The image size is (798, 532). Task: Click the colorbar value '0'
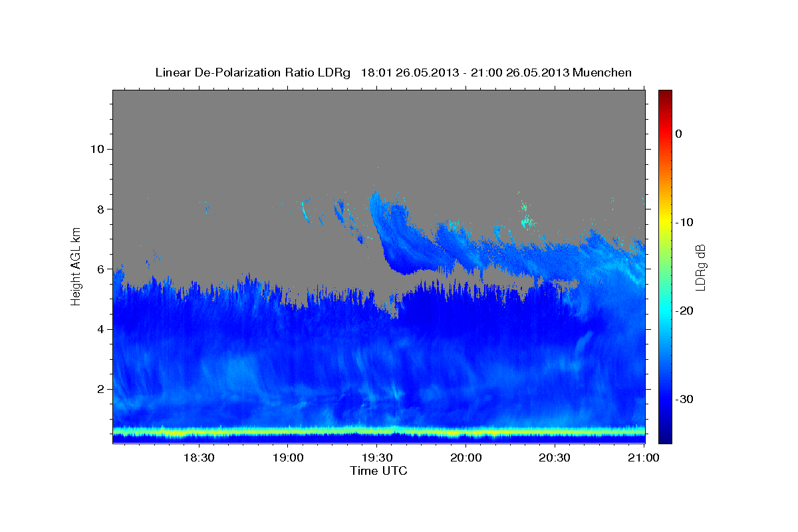tap(678, 134)
